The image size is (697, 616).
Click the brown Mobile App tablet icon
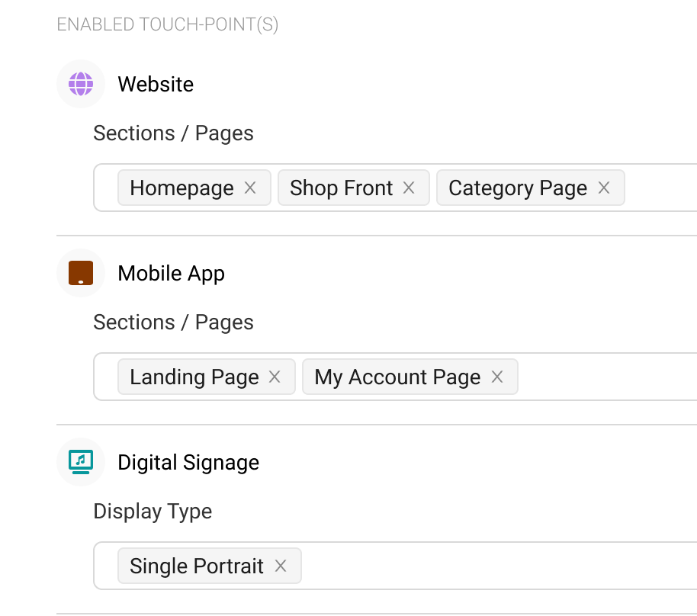[x=81, y=273]
